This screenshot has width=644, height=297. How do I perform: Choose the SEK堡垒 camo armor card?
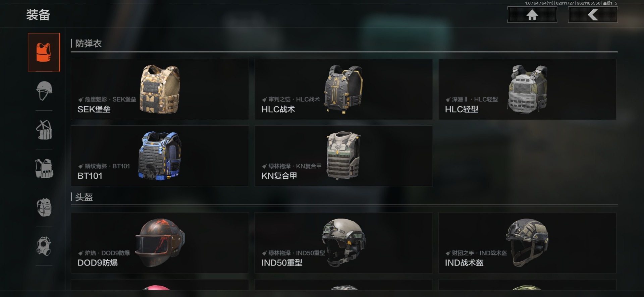(x=160, y=90)
